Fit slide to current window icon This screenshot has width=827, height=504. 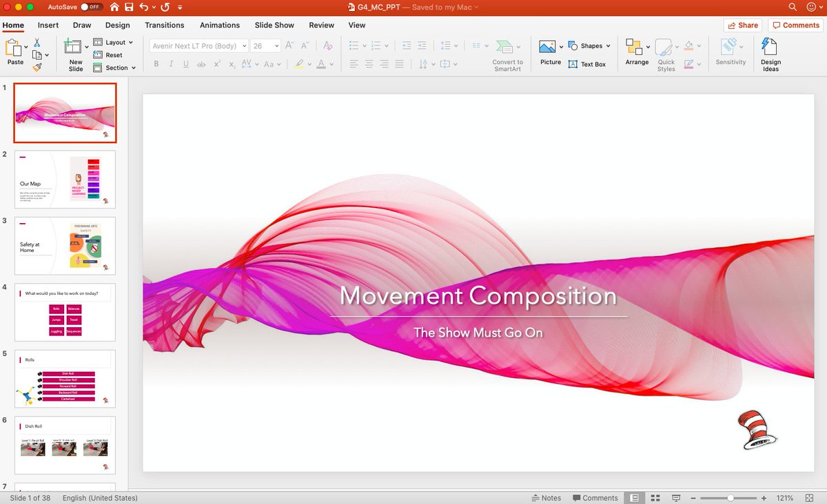810,498
